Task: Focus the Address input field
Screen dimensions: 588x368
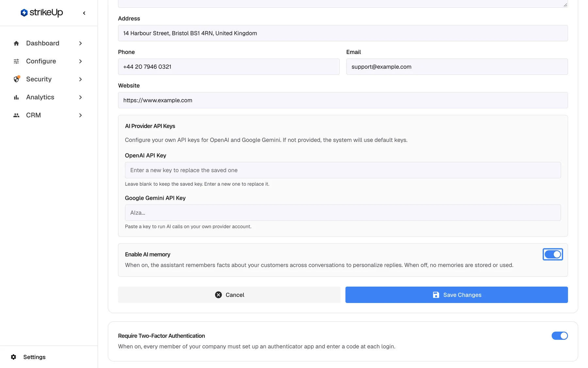Action: pos(343,33)
